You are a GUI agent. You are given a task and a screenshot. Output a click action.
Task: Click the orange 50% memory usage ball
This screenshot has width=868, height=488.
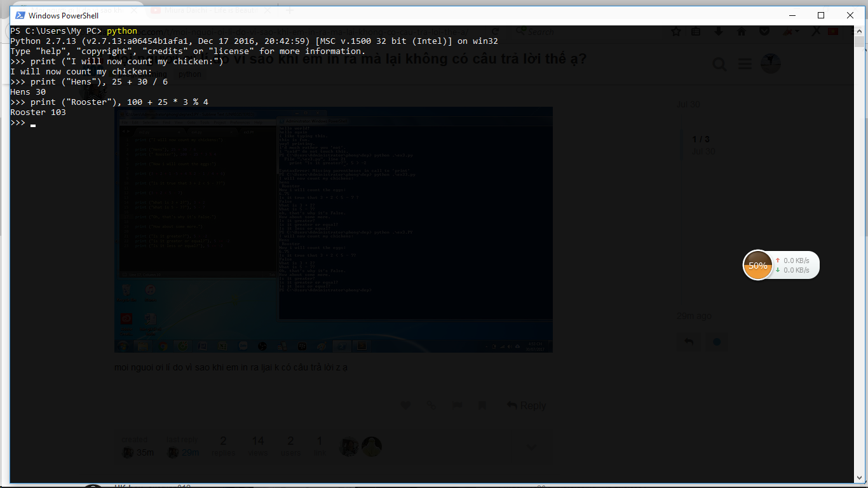point(757,266)
